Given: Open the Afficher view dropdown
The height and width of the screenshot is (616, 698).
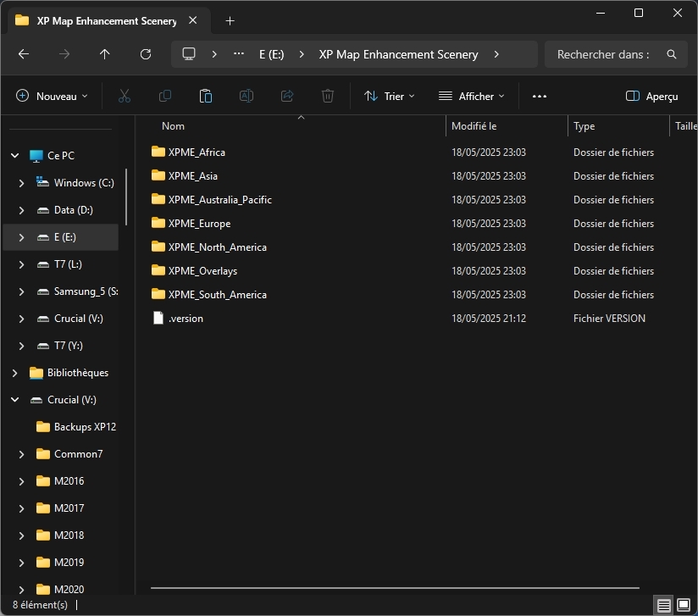Looking at the screenshot, I should 471,97.
